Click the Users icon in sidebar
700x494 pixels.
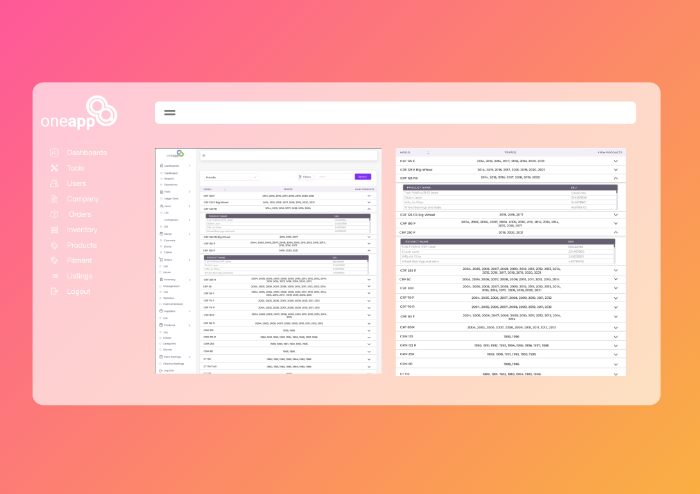pyautogui.click(x=54, y=184)
